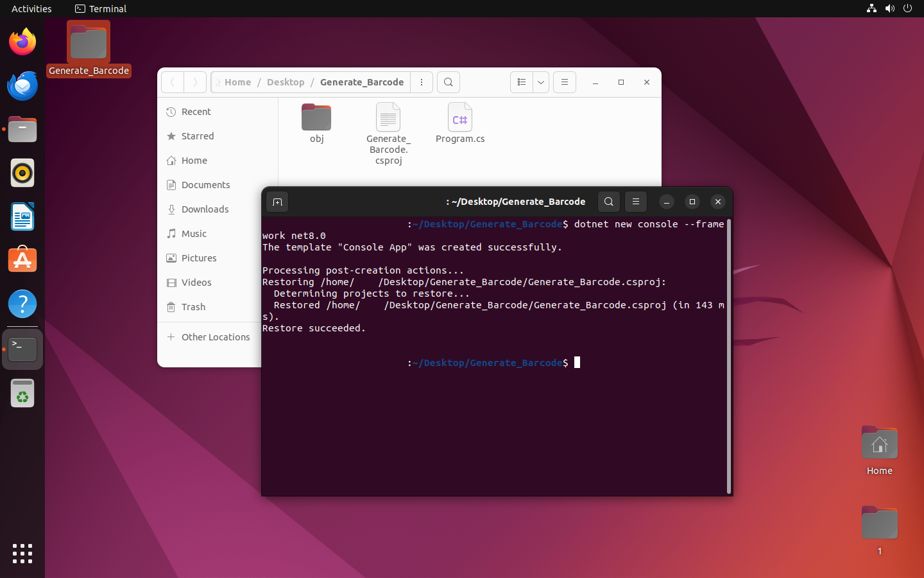924x578 pixels.
Task: Toggle list view in Files
Action: tap(522, 82)
